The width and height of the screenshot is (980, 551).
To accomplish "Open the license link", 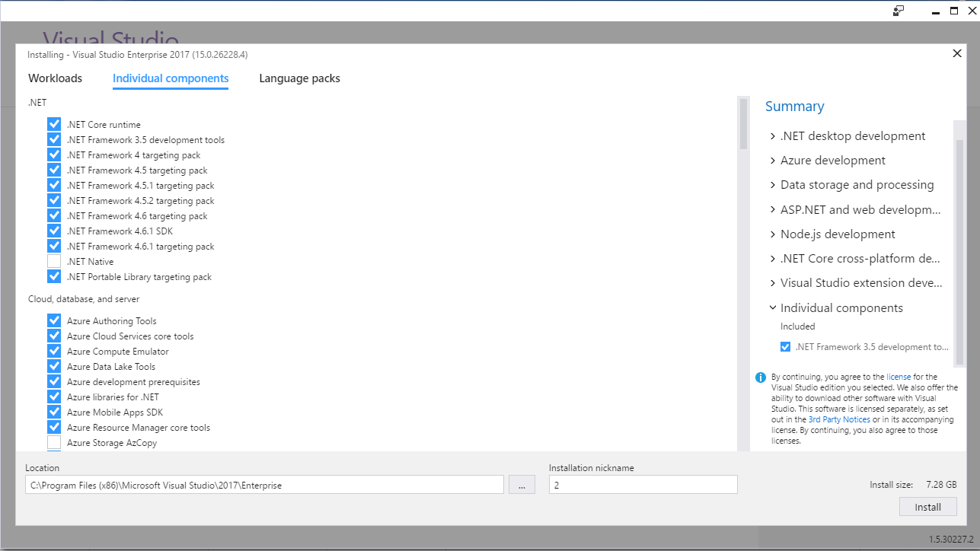I will 899,377.
